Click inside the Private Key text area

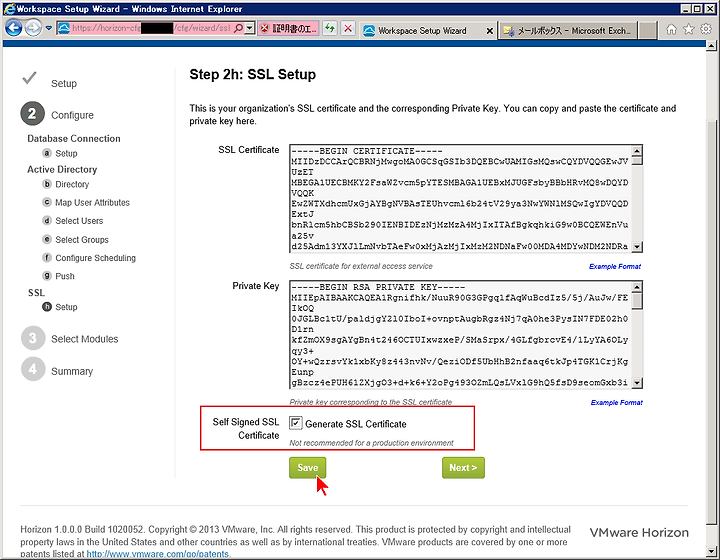click(x=460, y=335)
